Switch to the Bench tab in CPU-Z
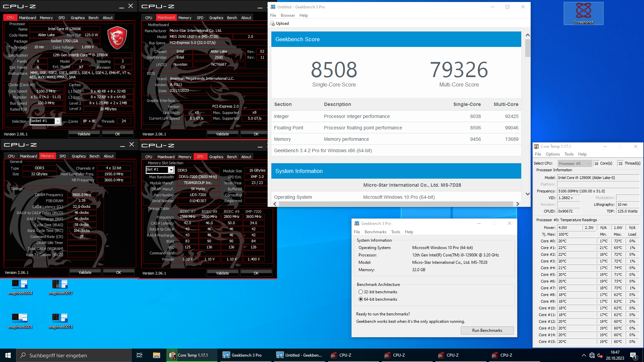This screenshot has width=644, height=362. (x=93, y=18)
